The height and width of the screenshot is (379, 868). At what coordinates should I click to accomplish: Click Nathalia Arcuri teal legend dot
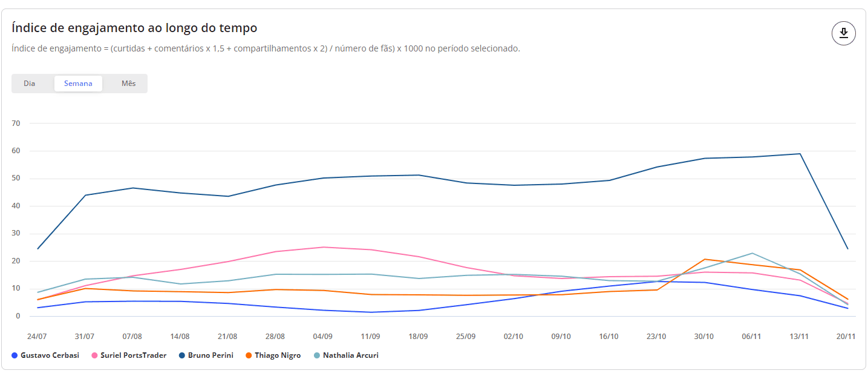[x=317, y=355]
